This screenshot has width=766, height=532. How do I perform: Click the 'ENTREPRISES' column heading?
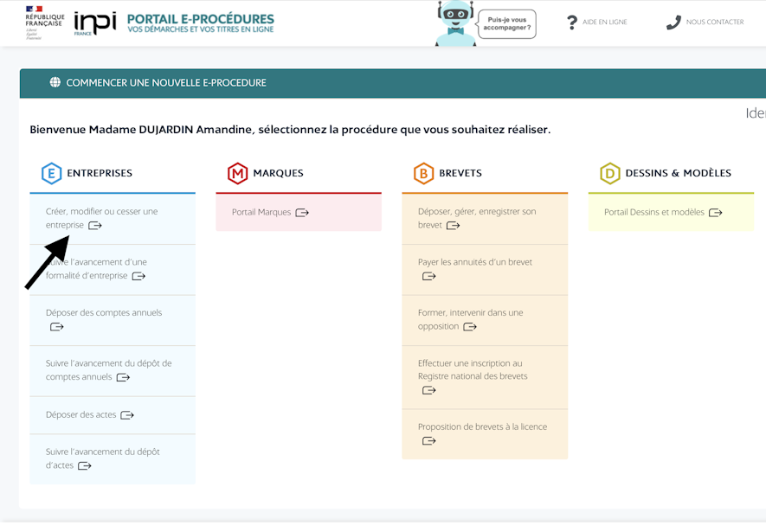coord(100,173)
